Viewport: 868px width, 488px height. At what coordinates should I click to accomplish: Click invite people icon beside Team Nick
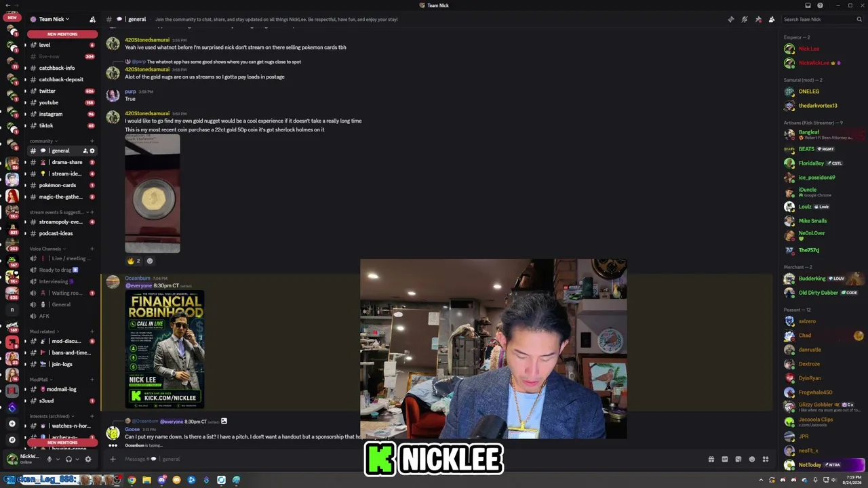tap(92, 19)
